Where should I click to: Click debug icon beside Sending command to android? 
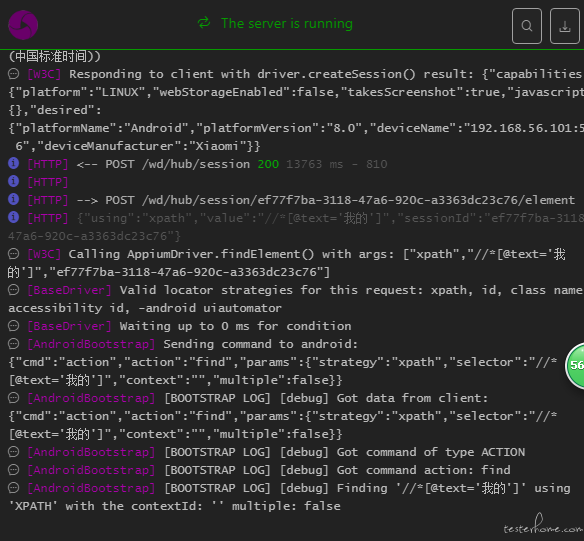point(14,344)
